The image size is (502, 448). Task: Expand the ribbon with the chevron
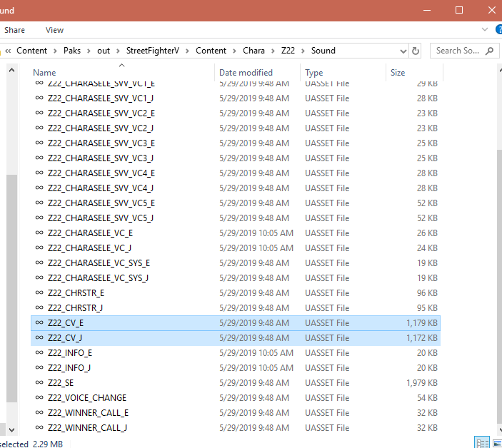[485, 29]
